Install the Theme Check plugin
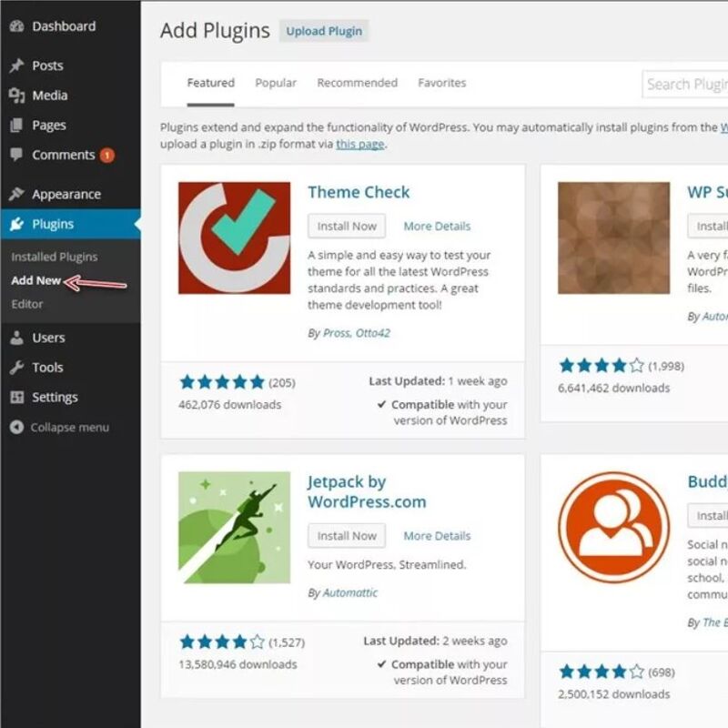This screenshot has height=728, width=728. 346,226
